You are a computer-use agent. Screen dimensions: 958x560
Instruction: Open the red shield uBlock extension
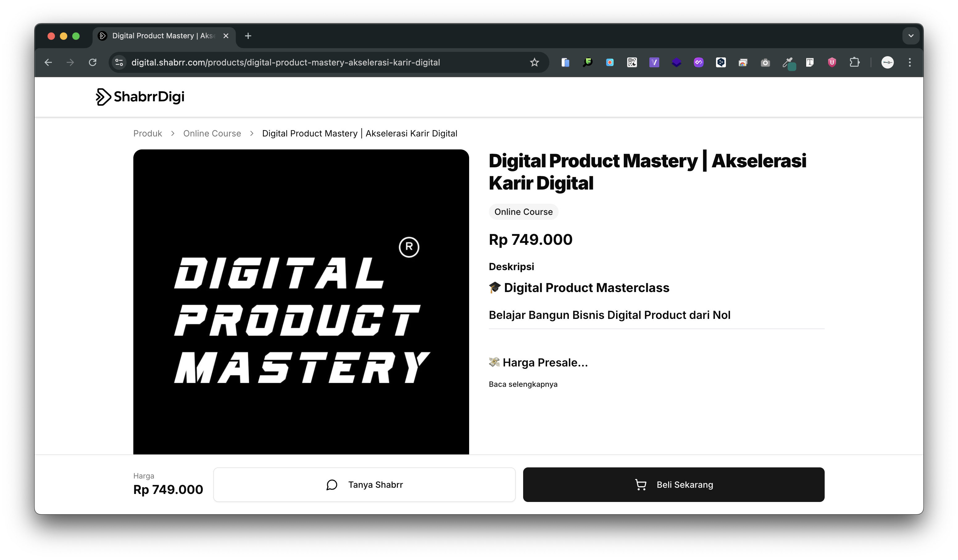coord(832,62)
